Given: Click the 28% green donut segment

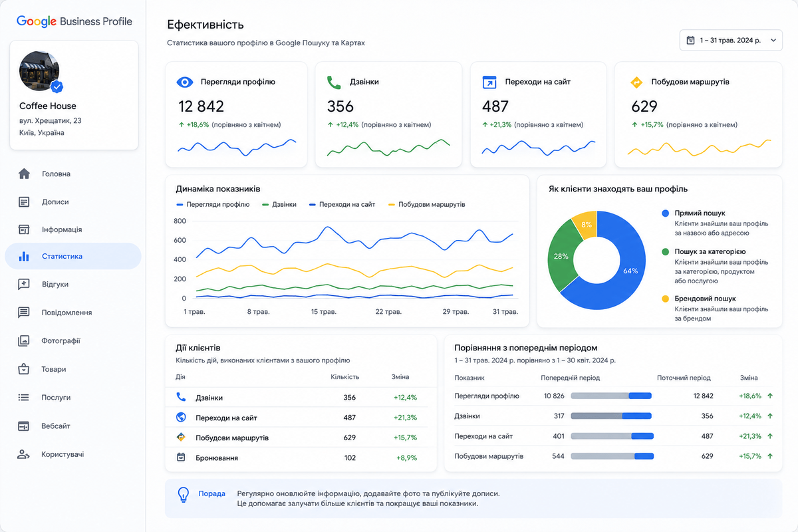Looking at the screenshot, I should click(x=562, y=258).
